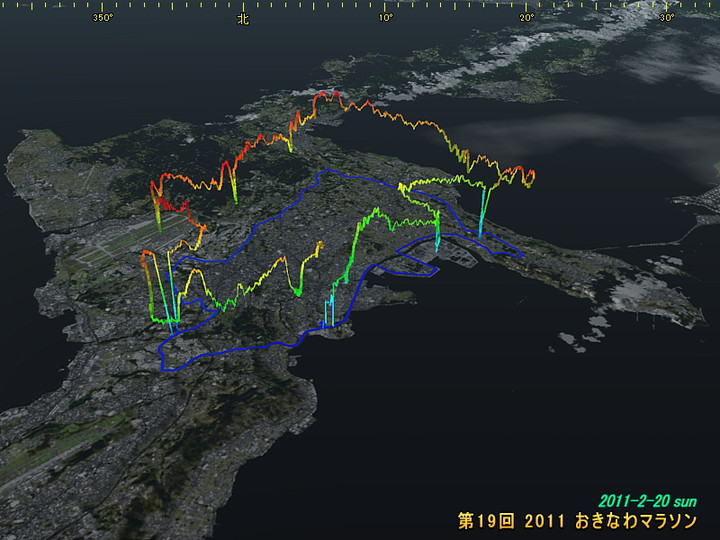Click the 350° compass heading label
The image size is (720, 540).
click(x=102, y=17)
